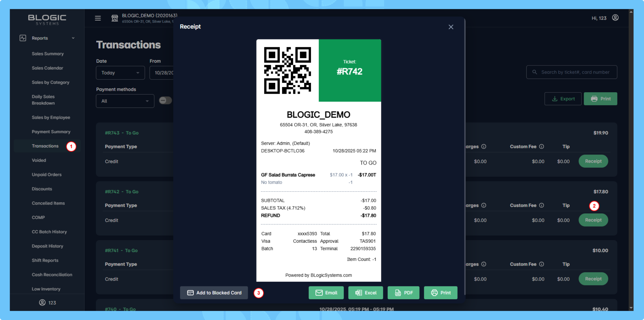Viewport: 644px width, 320px height.
Task: Go to Unpaid Orders
Action: point(47,175)
